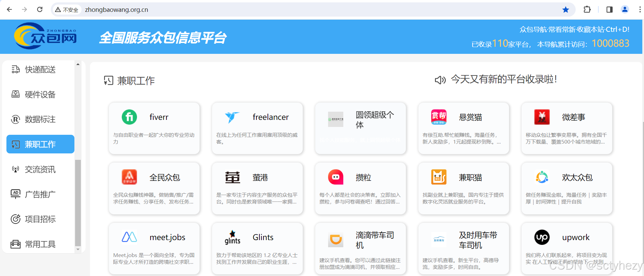The width and height of the screenshot is (644, 276).
Task: Select 常用工具 in the sidebar
Action: [40, 244]
